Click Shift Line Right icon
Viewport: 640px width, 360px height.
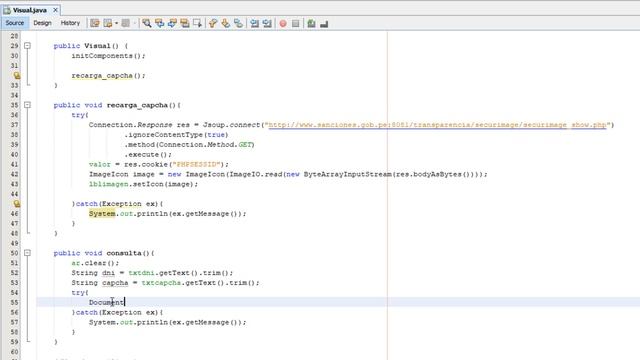click(267, 23)
